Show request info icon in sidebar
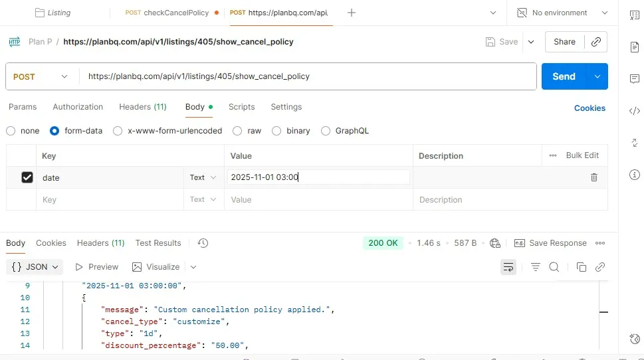The width and height of the screenshot is (644, 360). coord(634,175)
